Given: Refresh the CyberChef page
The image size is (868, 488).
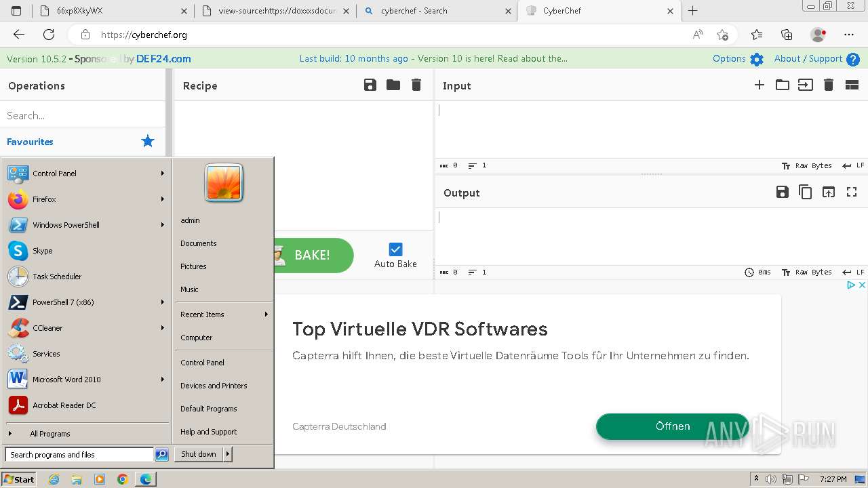Looking at the screenshot, I should tap(49, 35).
